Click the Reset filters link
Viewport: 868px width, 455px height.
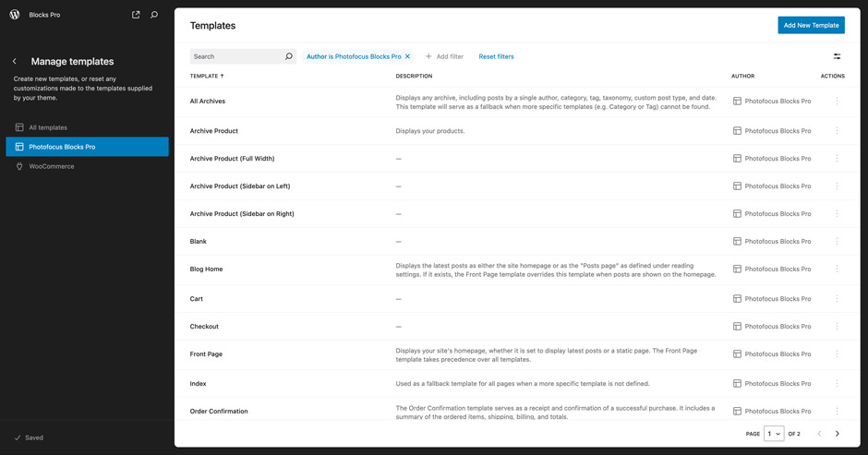(496, 56)
